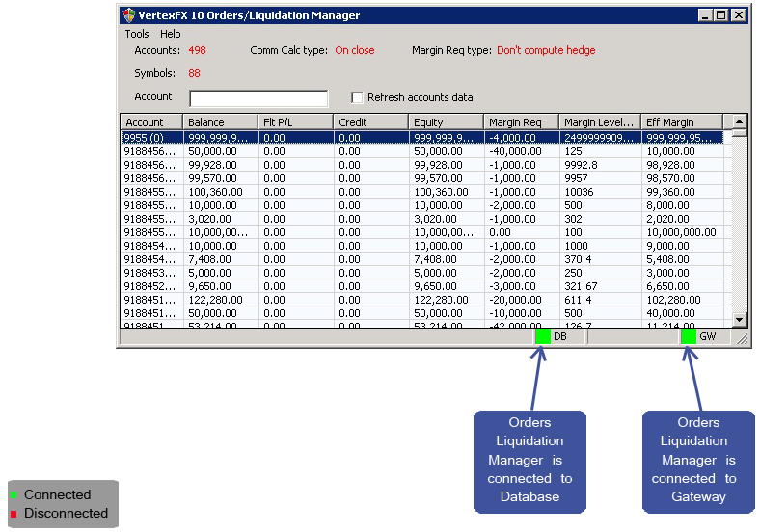Click inside the Account search field

[x=258, y=98]
